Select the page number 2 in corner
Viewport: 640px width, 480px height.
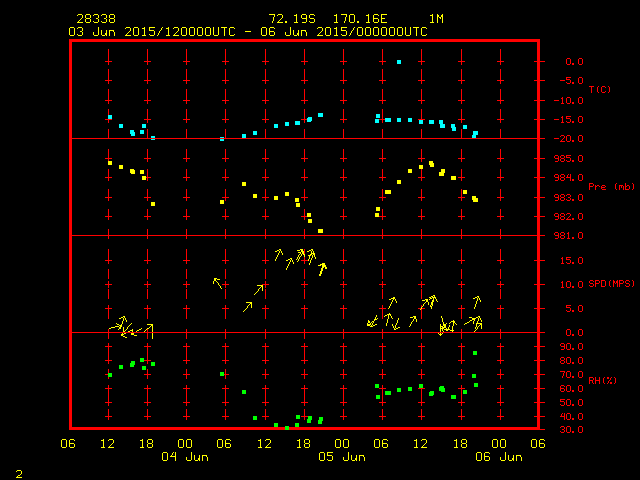coord(19,474)
